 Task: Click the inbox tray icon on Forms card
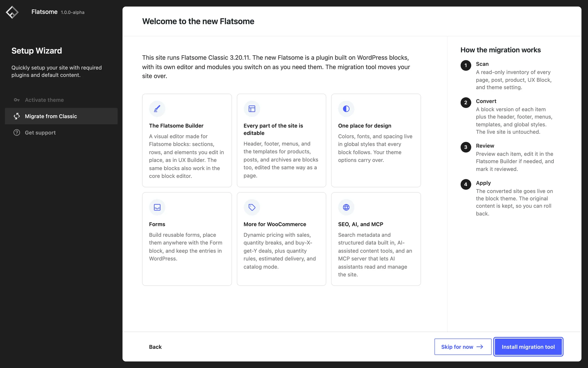coord(157,207)
